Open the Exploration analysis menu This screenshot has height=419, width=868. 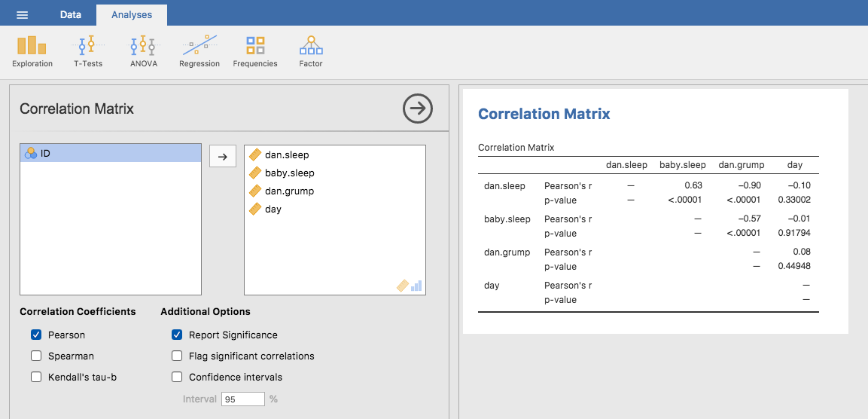(x=32, y=50)
